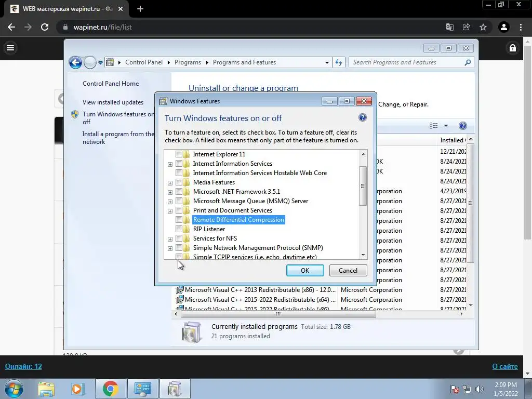This screenshot has height=399, width=532.
Task: Open the Windows Start orb
Action: click(14, 389)
